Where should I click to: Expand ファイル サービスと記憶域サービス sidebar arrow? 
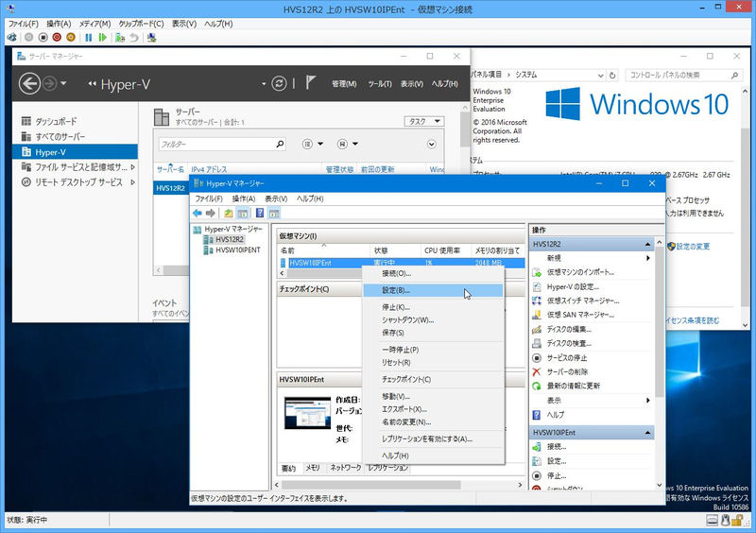point(132,167)
